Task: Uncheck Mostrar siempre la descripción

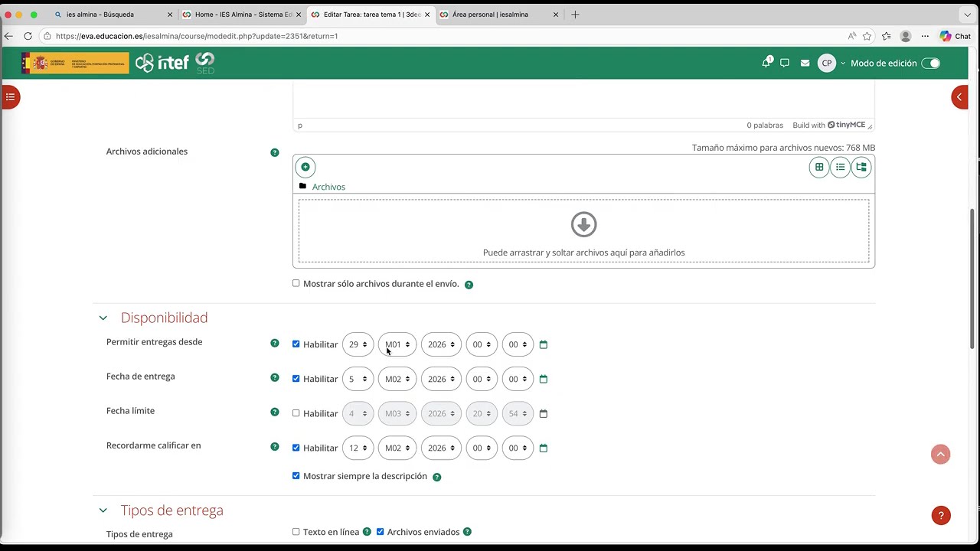Action: 296,475
